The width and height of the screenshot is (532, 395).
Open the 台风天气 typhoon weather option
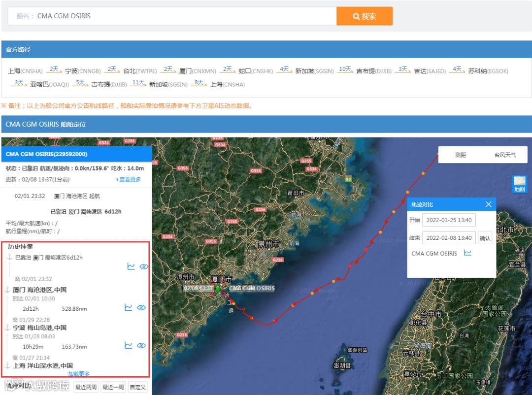click(x=505, y=155)
